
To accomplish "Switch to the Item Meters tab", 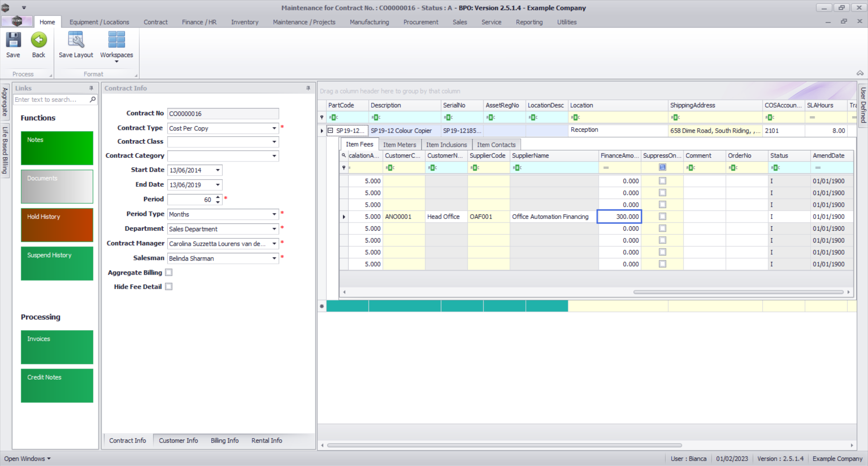I will [x=399, y=145].
